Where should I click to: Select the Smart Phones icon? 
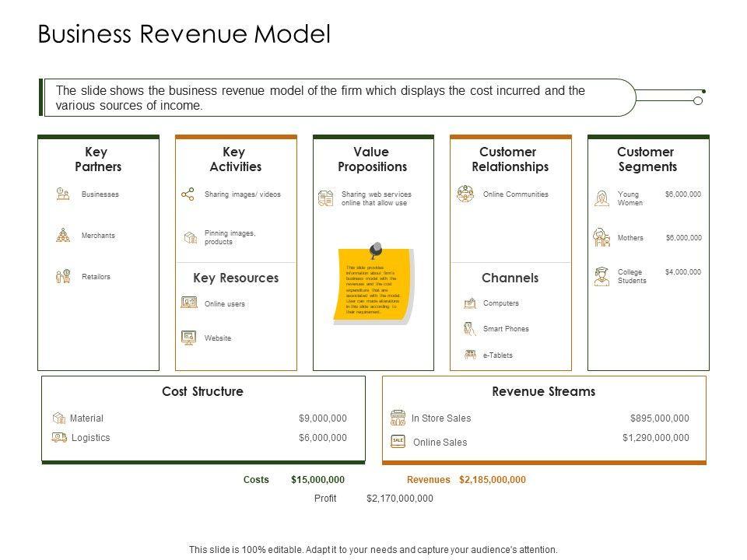469,329
